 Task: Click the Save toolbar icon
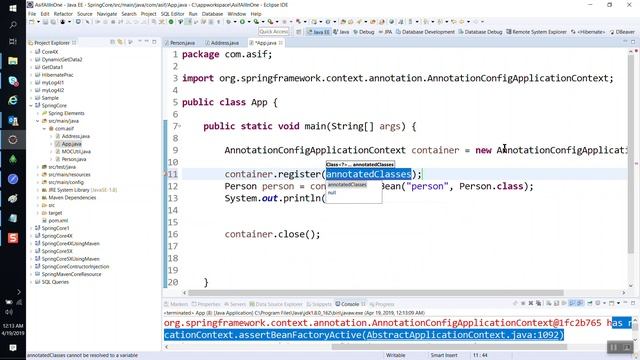tap(45, 22)
